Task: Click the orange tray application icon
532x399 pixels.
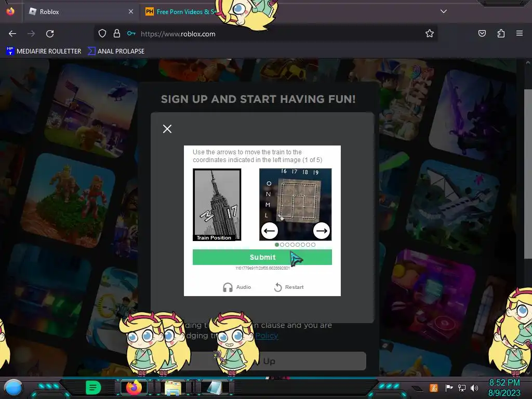Action: [x=434, y=388]
